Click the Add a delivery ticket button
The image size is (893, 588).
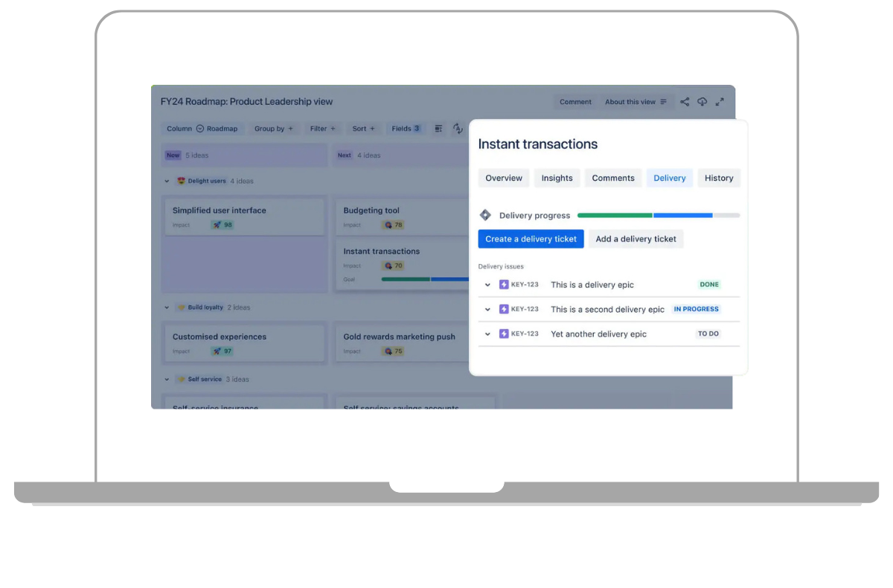[636, 238]
